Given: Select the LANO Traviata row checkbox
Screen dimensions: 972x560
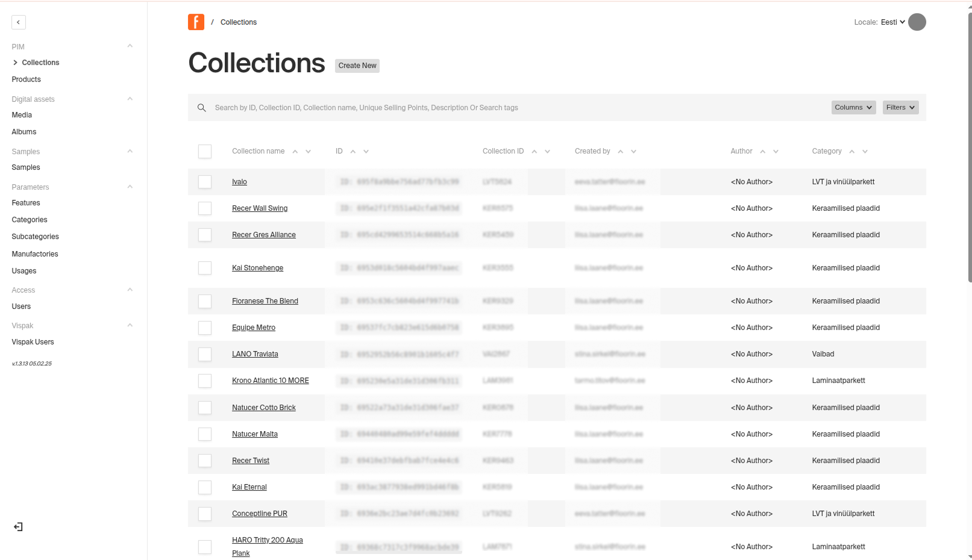Looking at the screenshot, I should pos(205,354).
